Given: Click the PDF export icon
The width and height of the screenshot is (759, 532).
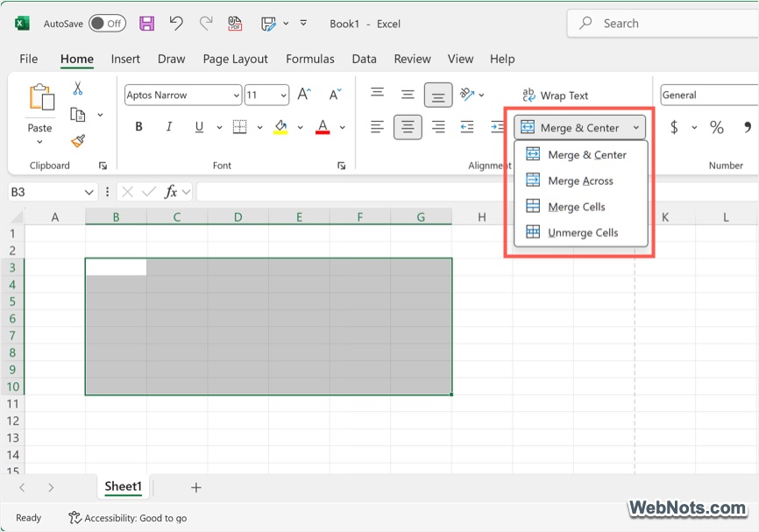Looking at the screenshot, I should (235, 24).
